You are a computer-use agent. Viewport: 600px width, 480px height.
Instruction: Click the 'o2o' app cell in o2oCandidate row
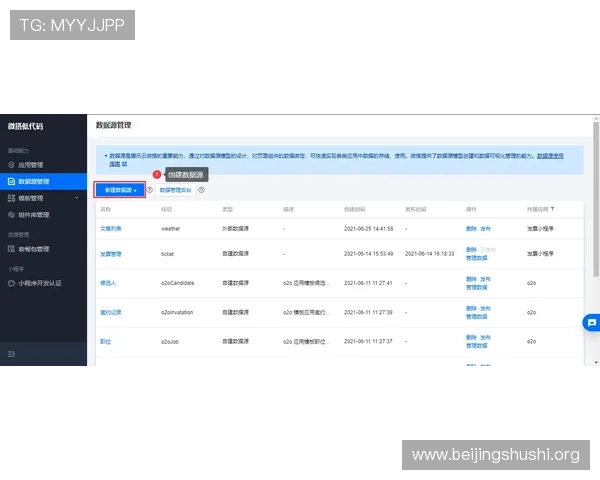pos(531,283)
